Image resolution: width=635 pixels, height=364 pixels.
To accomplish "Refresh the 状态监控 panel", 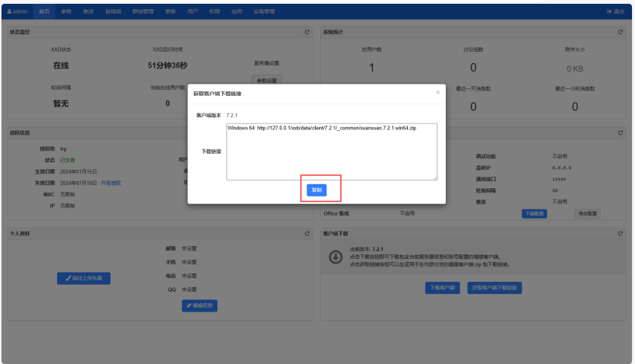I will click(x=307, y=32).
